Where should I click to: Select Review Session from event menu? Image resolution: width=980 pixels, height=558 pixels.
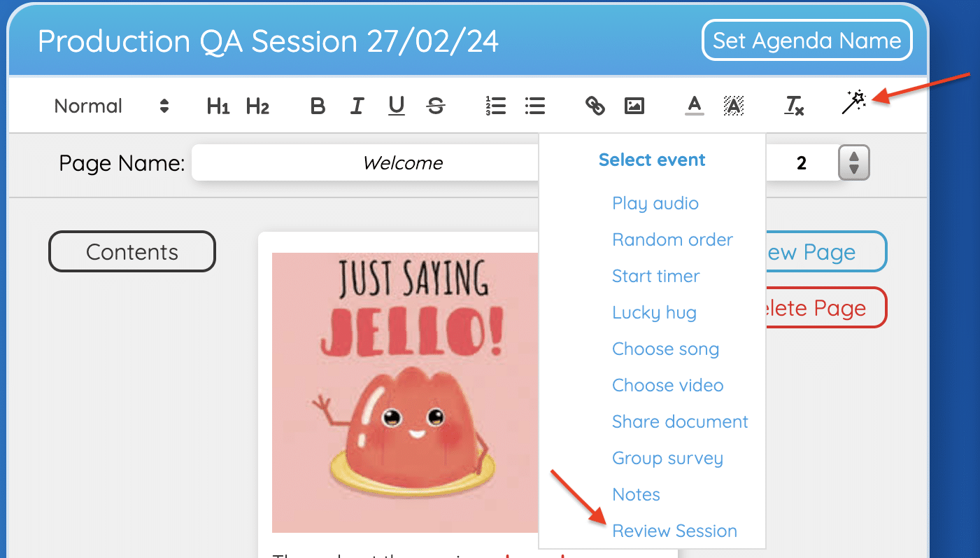tap(674, 531)
